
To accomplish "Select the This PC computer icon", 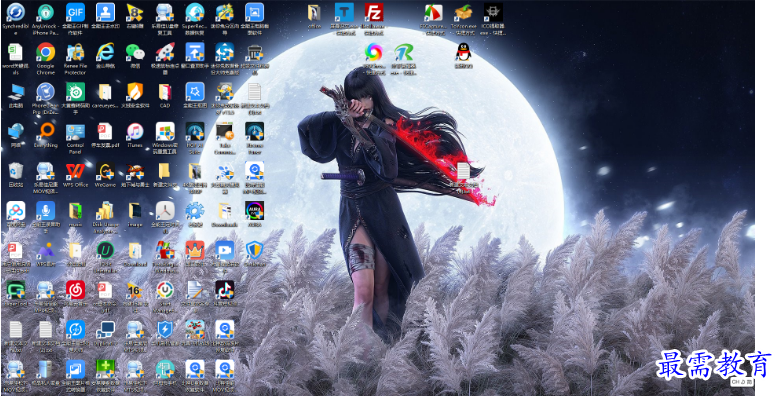I will point(15,92).
